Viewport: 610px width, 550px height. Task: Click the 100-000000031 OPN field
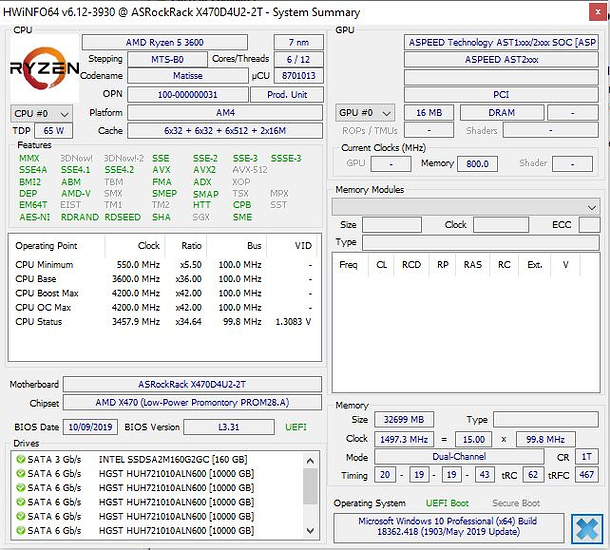188,95
